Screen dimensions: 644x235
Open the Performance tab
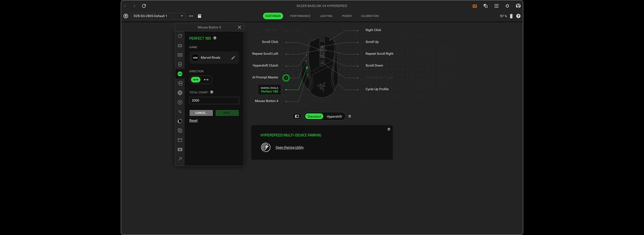[x=301, y=16]
